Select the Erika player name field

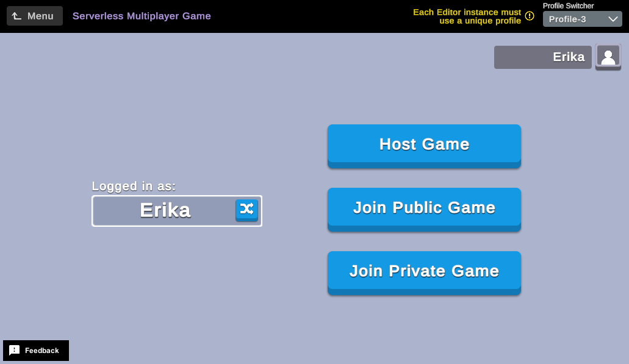(165, 210)
